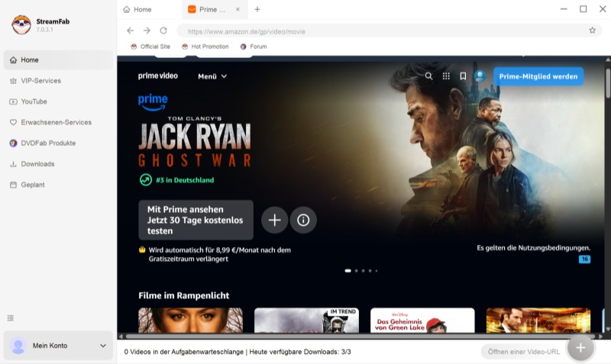
Task: Go back in browser history
Action: pyautogui.click(x=130, y=31)
